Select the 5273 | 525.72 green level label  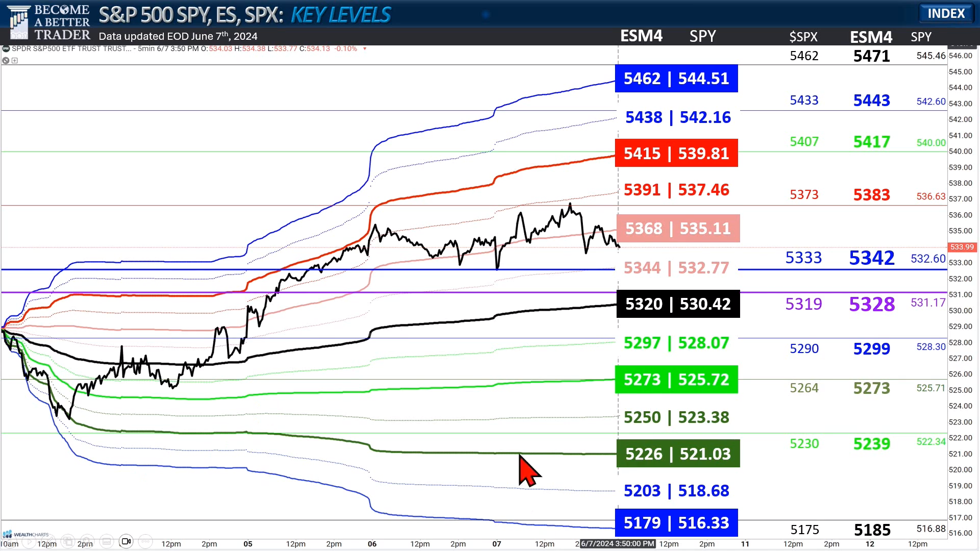pyautogui.click(x=676, y=380)
